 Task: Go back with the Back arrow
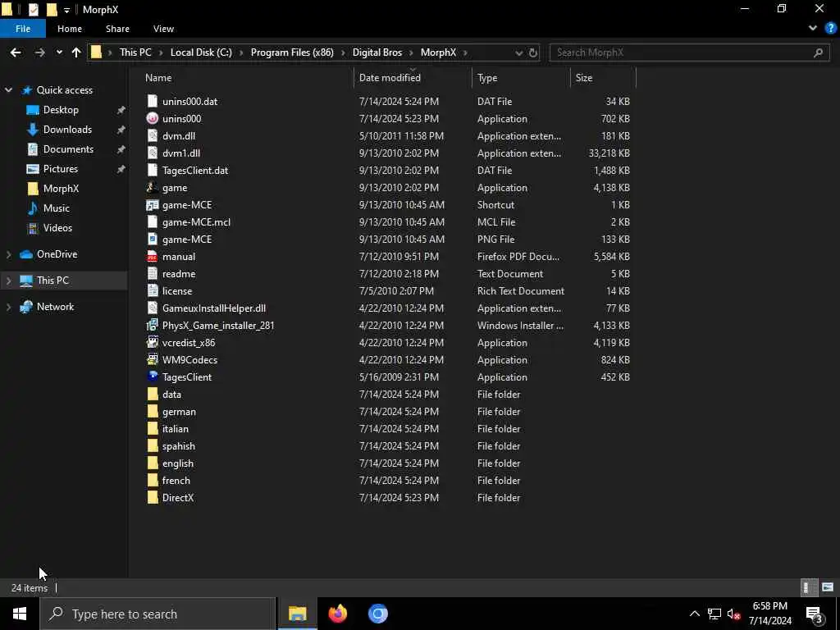16,52
